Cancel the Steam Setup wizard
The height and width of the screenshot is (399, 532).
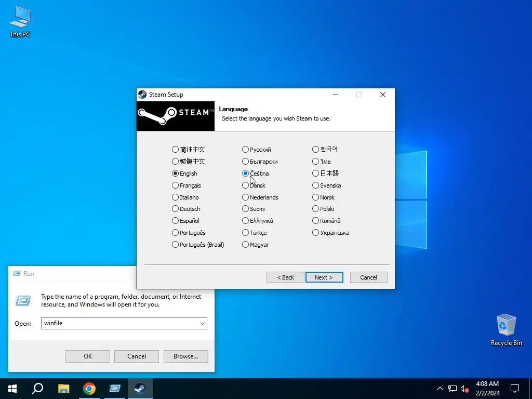369,277
